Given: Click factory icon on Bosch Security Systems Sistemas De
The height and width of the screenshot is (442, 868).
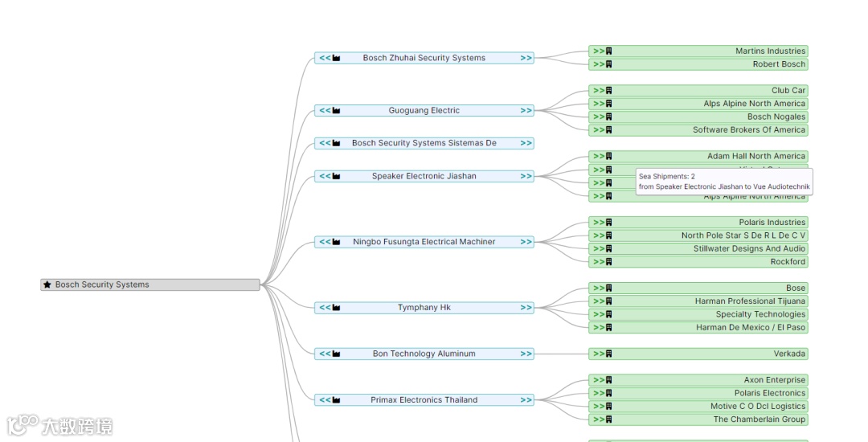Looking at the screenshot, I should pos(336,143).
